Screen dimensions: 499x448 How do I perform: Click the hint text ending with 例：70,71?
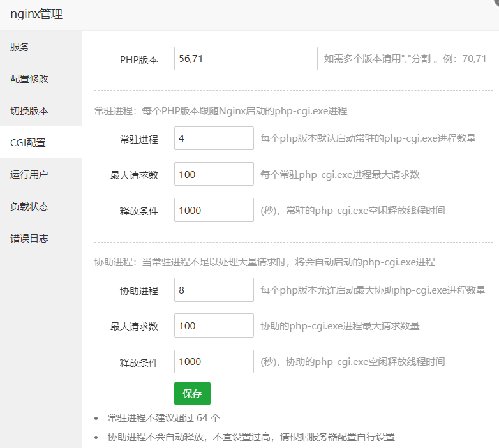click(x=405, y=59)
